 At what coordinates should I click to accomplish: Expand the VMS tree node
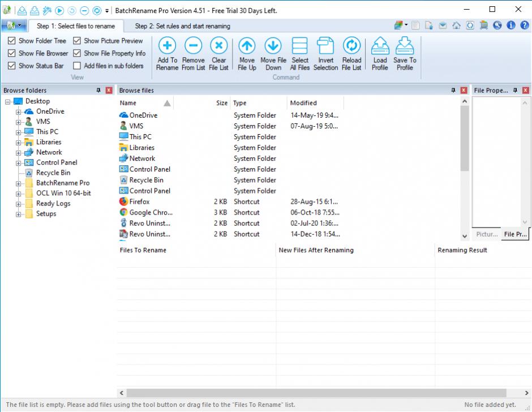pos(18,122)
